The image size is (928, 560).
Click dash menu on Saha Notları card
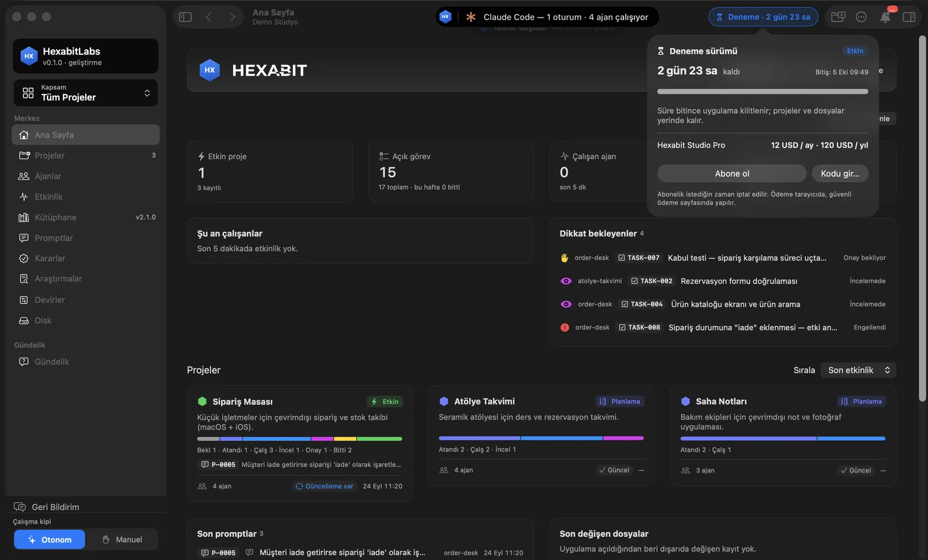click(883, 470)
